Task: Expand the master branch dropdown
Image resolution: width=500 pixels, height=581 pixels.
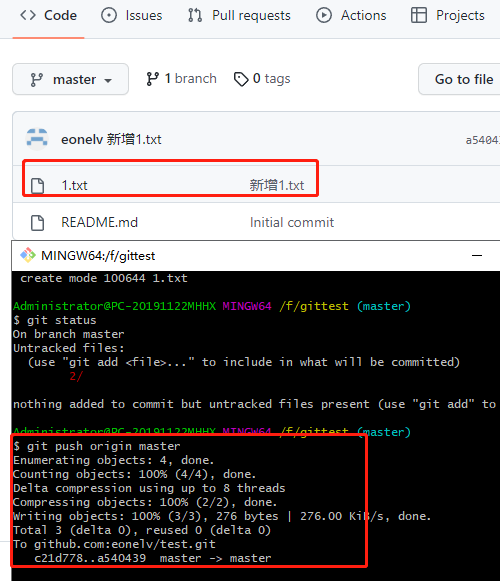Action: pyautogui.click(x=70, y=79)
